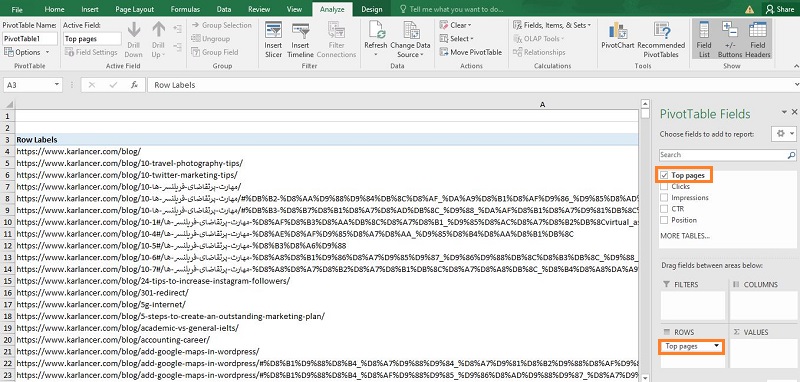The width and height of the screenshot is (800, 382).
Task: Select cell with blog/301-redirect/ URL
Action: click(327, 293)
